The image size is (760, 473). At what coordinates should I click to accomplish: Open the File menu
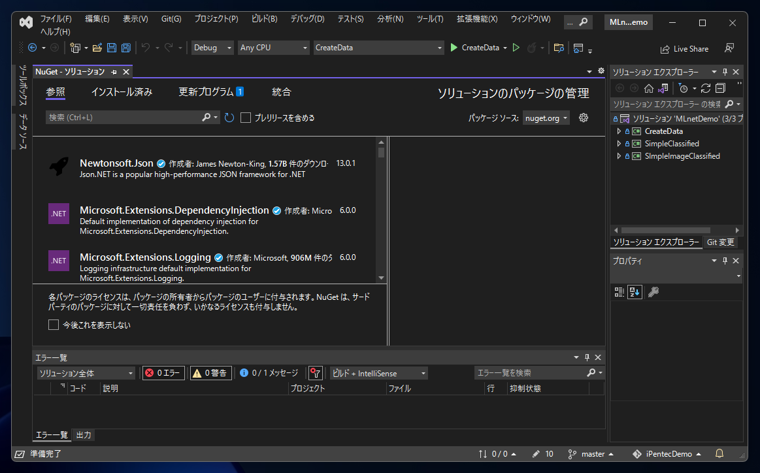(56, 19)
